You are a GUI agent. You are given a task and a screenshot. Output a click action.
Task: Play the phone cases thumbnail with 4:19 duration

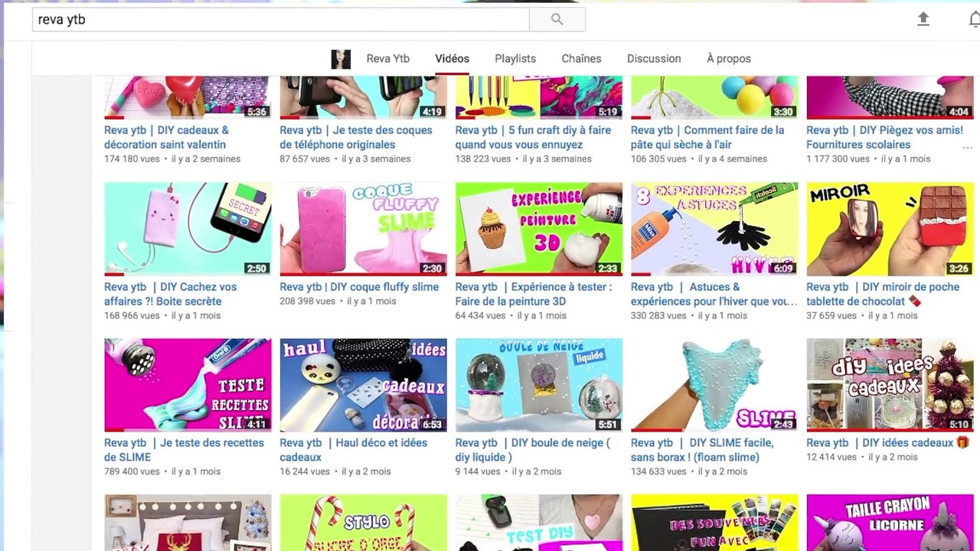point(363,98)
